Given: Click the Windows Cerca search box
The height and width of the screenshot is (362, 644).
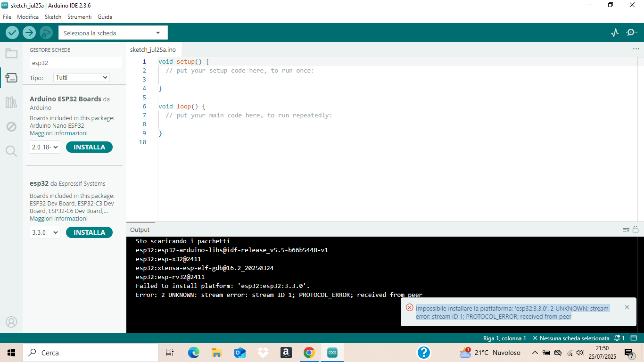Looking at the screenshot, I should pos(91,353).
